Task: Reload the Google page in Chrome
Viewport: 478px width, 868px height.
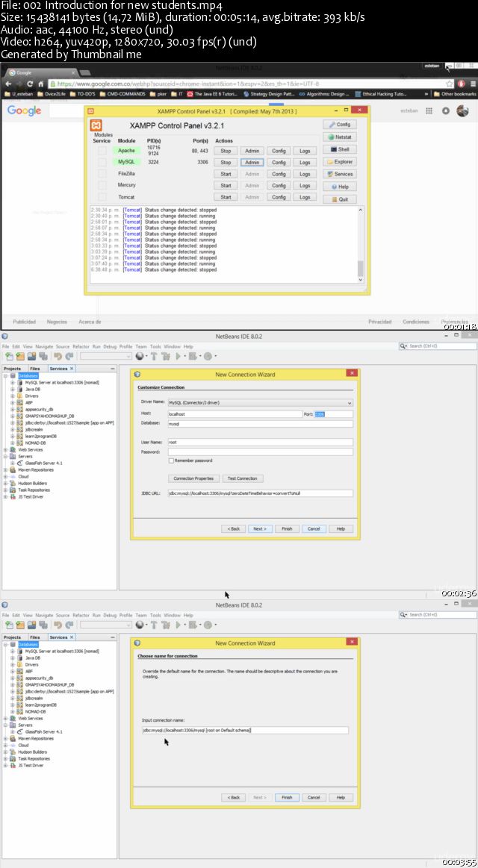Action: (x=31, y=84)
